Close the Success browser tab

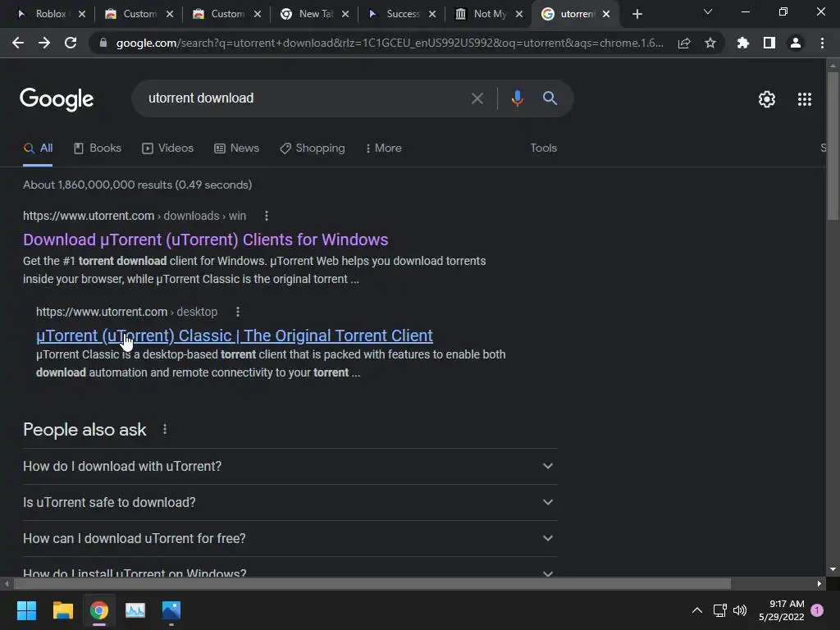pyautogui.click(x=431, y=14)
